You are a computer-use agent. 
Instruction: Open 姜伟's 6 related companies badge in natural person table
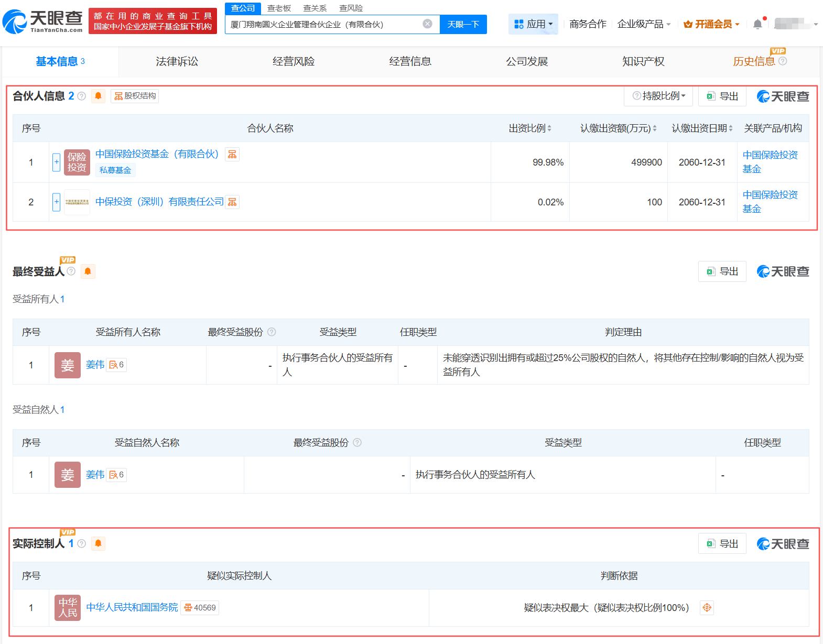(x=116, y=475)
